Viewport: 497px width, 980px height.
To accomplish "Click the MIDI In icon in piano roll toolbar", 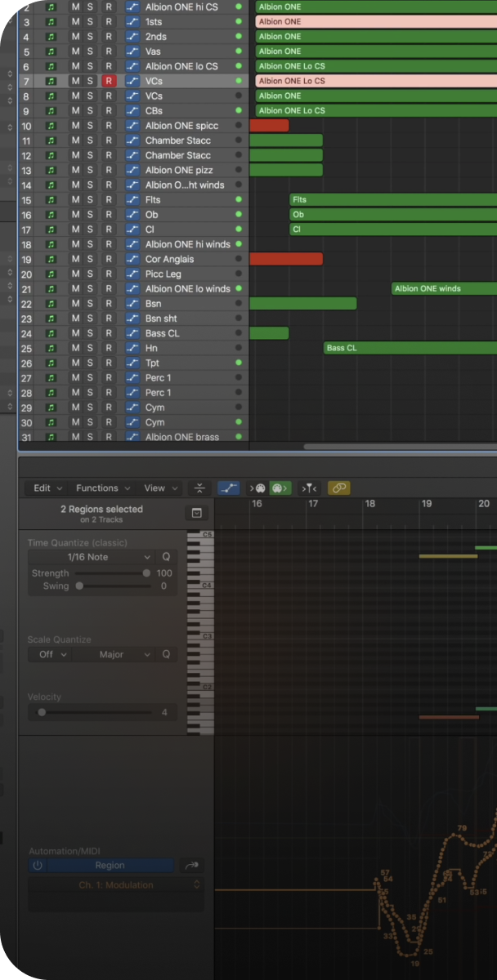I will coord(258,488).
